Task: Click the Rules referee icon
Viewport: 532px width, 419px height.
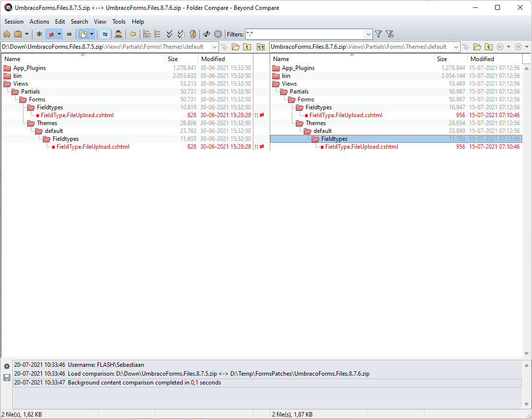Action: point(119,34)
